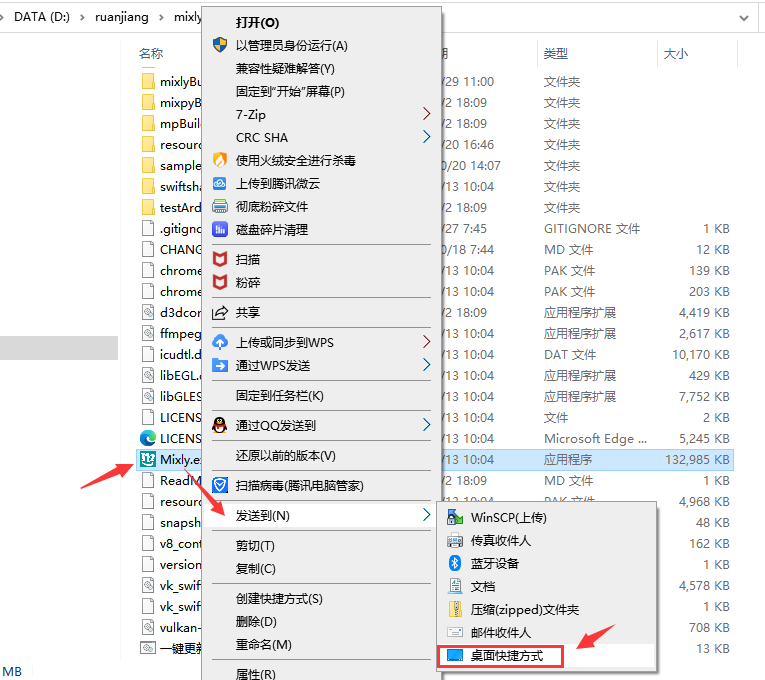This screenshot has width=765, height=680.
Task: Open the address bar history dropdown
Action: pos(744,18)
